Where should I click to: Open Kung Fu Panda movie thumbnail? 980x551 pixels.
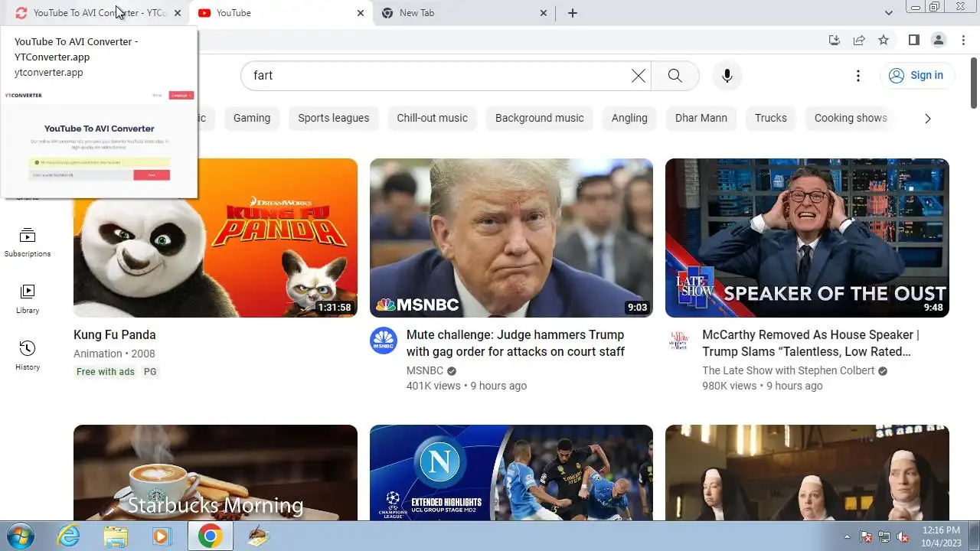pos(215,238)
